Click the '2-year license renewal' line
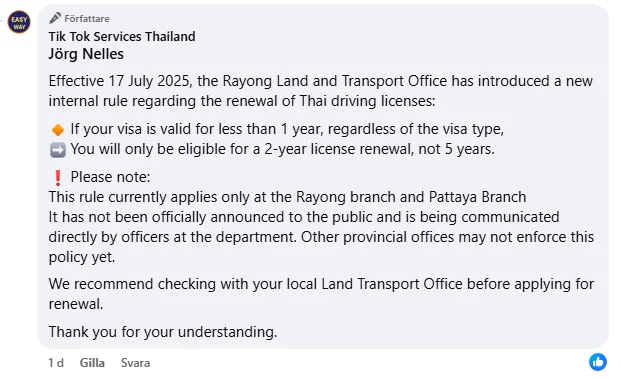 [282, 149]
